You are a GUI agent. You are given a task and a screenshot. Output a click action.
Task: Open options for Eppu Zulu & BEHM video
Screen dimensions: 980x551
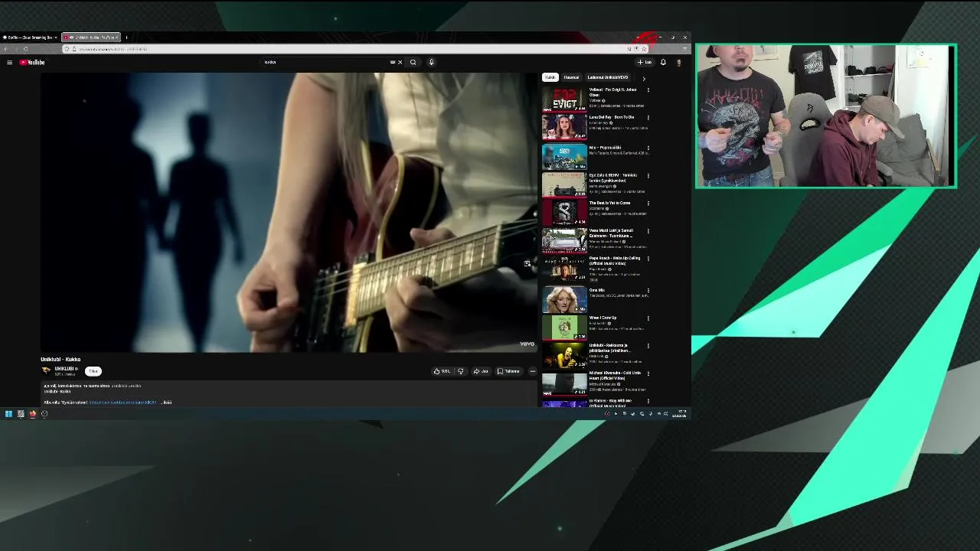pos(648,175)
